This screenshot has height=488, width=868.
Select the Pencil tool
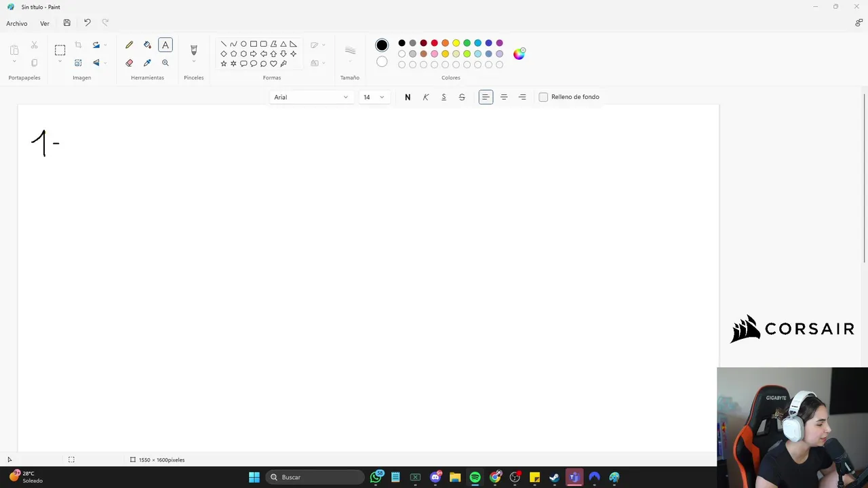(x=129, y=45)
